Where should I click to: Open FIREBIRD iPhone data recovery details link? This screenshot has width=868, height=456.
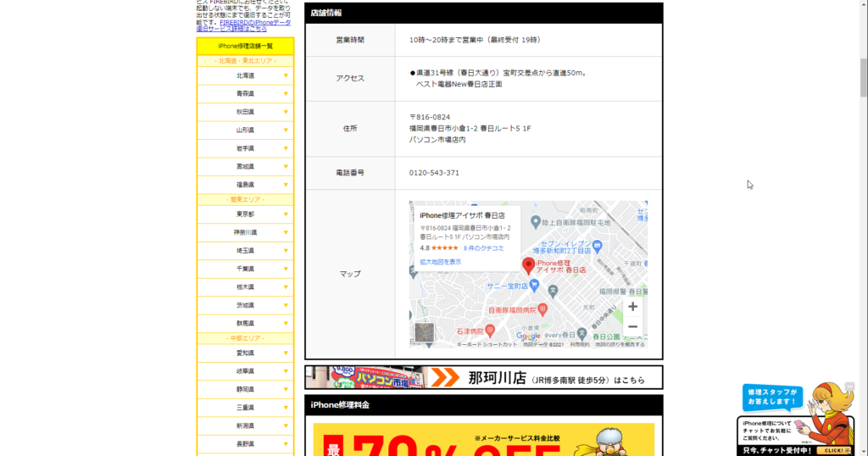[243, 25]
